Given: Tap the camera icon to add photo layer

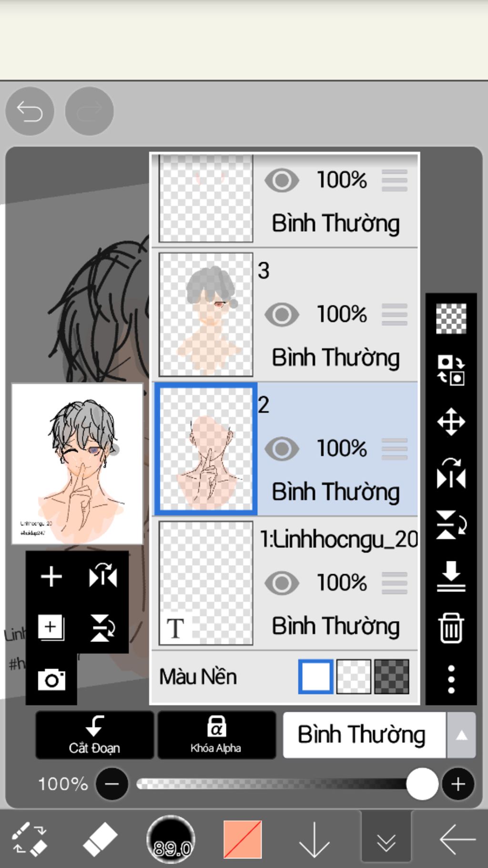Looking at the screenshot, I should pyautogui.click(x=51, y=679).
